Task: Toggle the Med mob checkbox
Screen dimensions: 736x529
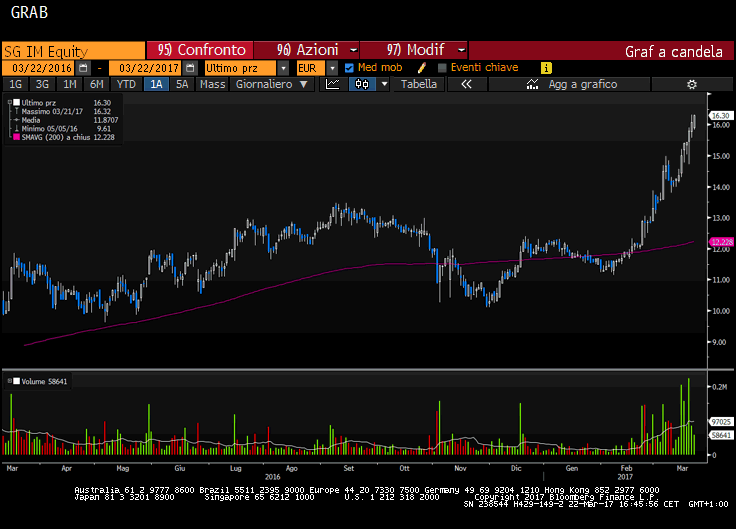Action: (x=349, y=67)
